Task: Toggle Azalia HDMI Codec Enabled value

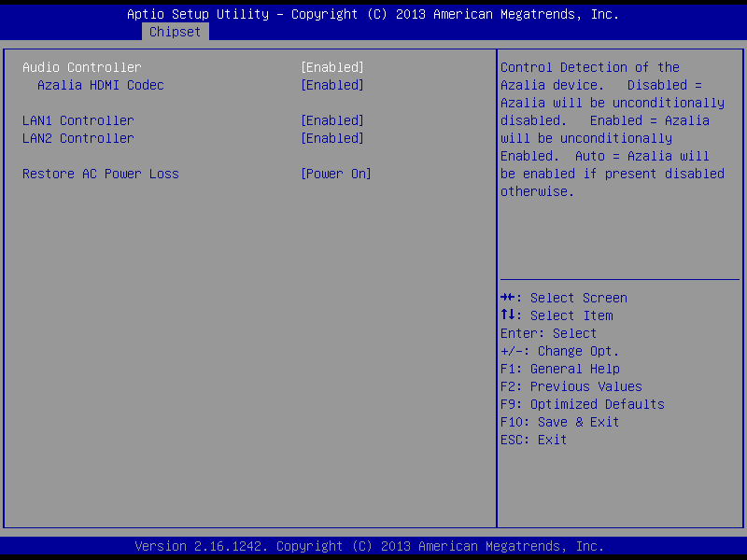Action: [x=331, y=85]
